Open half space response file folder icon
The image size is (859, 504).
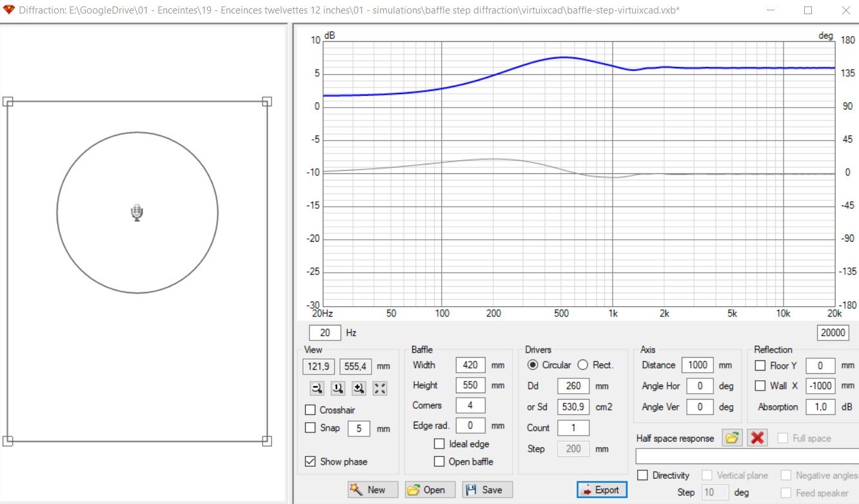click(x=731, y=438)
